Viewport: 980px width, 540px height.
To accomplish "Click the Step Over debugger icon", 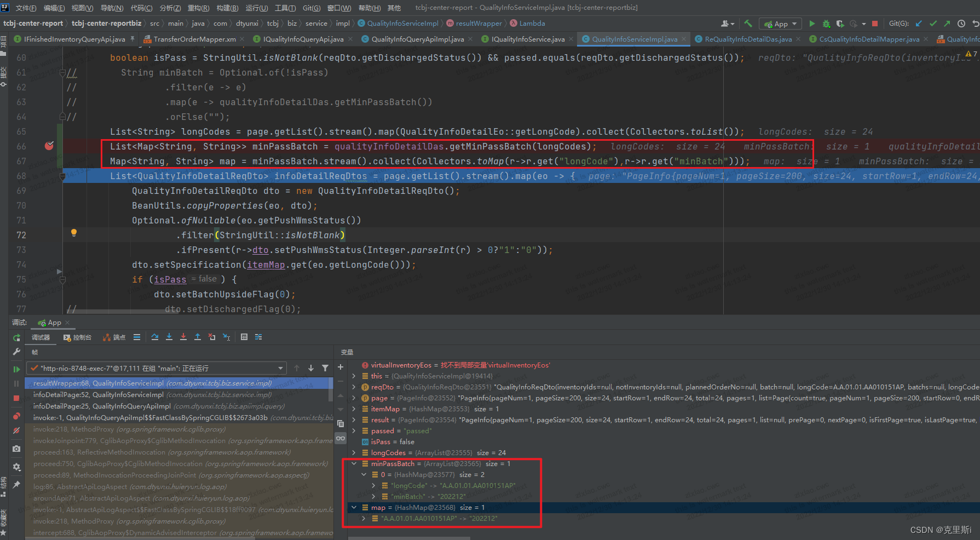I will (155, 337).
